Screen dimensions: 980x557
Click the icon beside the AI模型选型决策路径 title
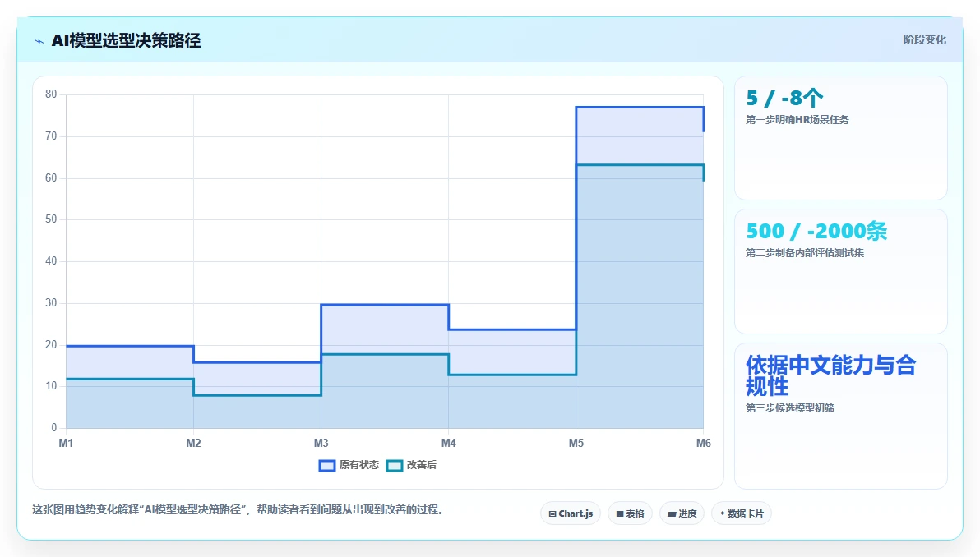39,41
